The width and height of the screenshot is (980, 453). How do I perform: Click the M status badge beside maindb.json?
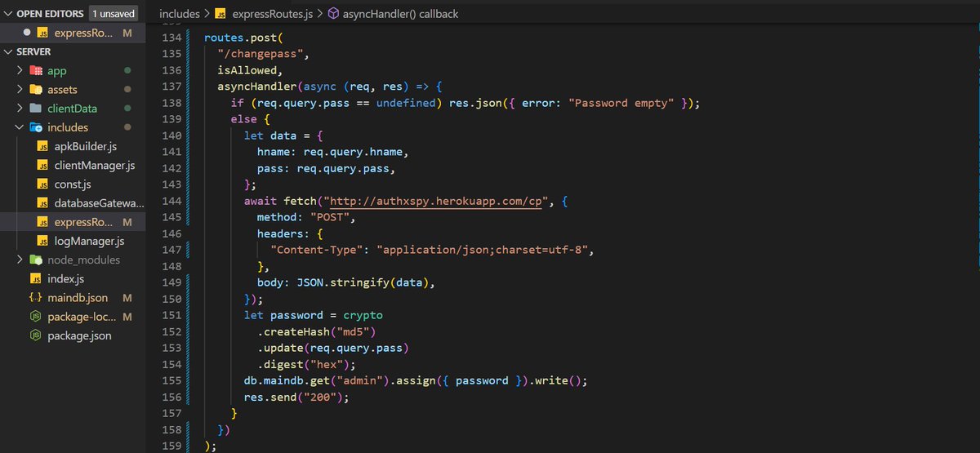pyautogui.click(x=127, y=298)
